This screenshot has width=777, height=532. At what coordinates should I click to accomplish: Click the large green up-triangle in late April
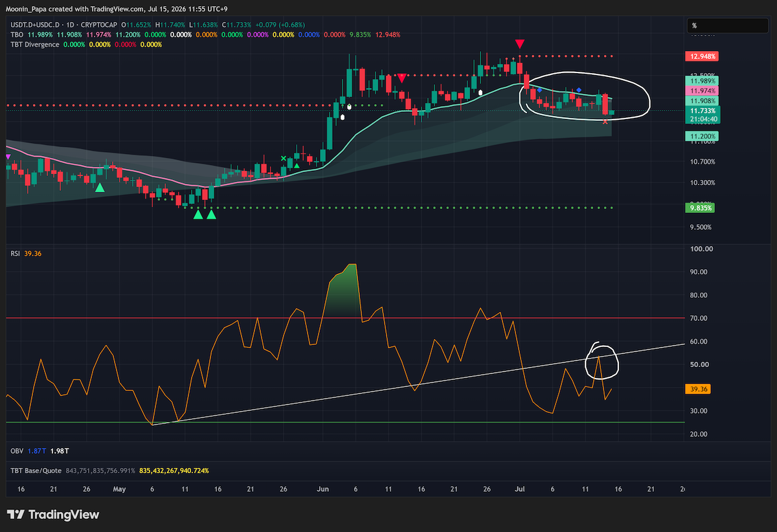(x=100, y=187)
